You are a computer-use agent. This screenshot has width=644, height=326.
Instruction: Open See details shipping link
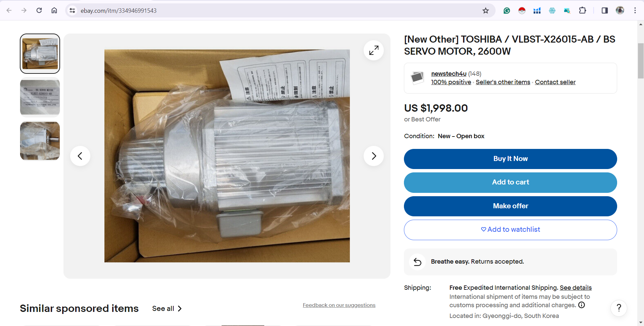(x=576, y=287)
